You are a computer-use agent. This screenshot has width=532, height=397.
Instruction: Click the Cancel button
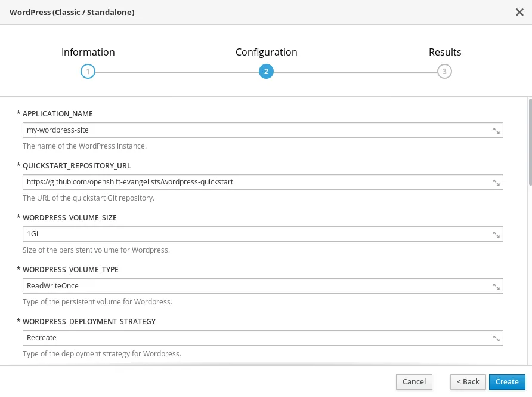[x=414, y=382]
